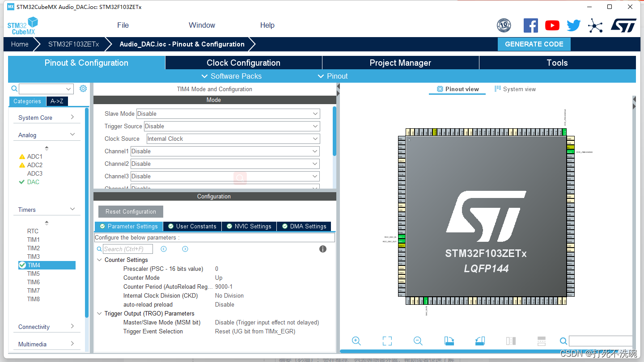Click the second rotate chip icon in bottom toolbar

click(x=480, y=341)
